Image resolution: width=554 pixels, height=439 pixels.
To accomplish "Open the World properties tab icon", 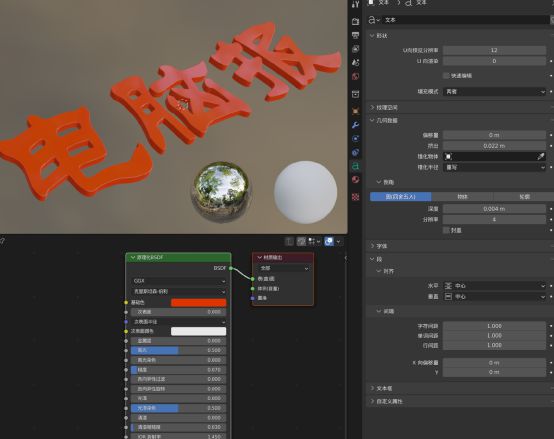I will pos(355,76).
